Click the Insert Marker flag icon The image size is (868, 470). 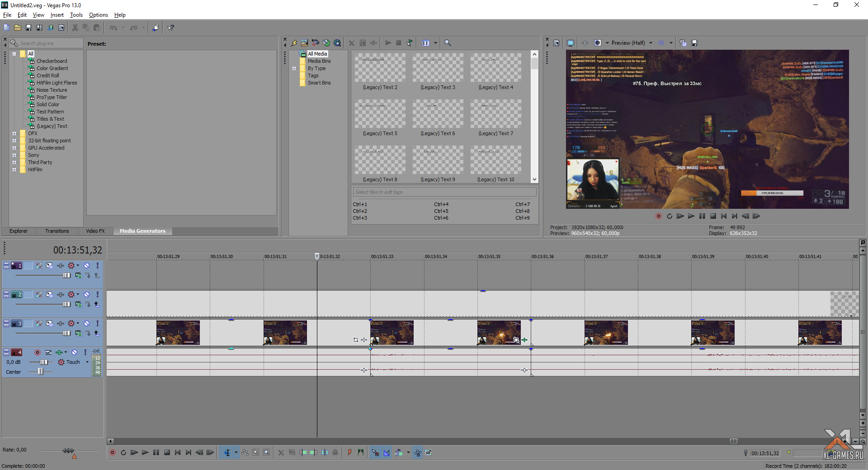click(x=349, y=452)
